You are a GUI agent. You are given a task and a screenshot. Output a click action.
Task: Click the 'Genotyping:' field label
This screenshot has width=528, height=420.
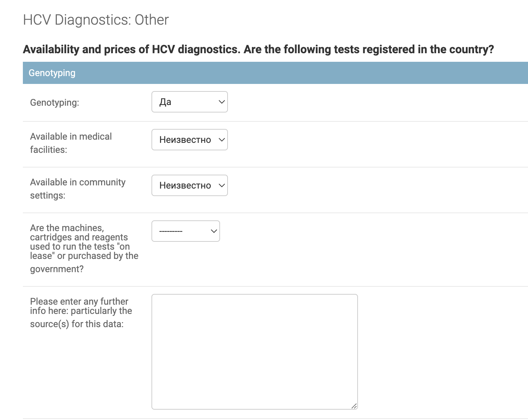[x=55, y=102]
